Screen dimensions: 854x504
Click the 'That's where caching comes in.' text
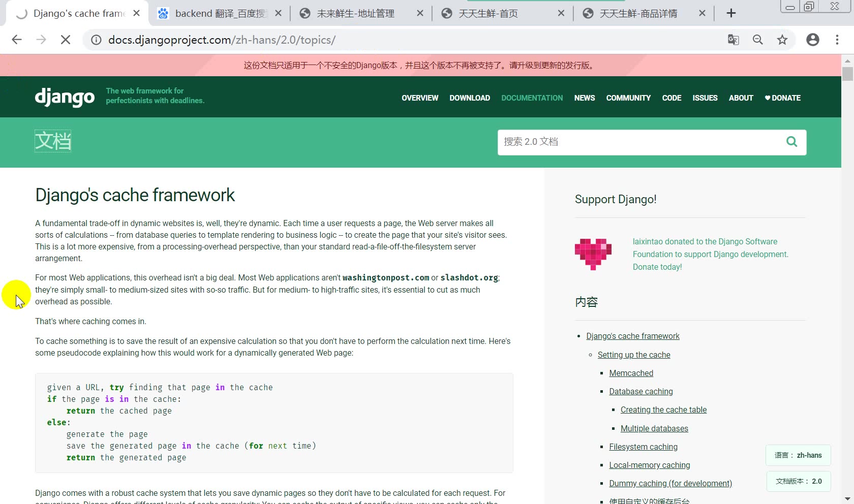click(90, 321)
